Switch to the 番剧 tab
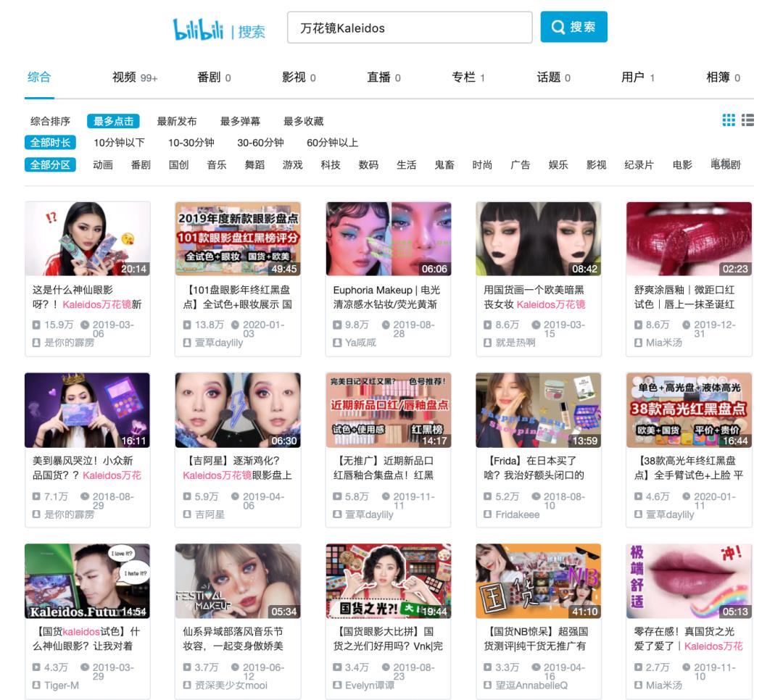Image resolution: width=783 pixels, height=700 pixels. tap(214, 78)
